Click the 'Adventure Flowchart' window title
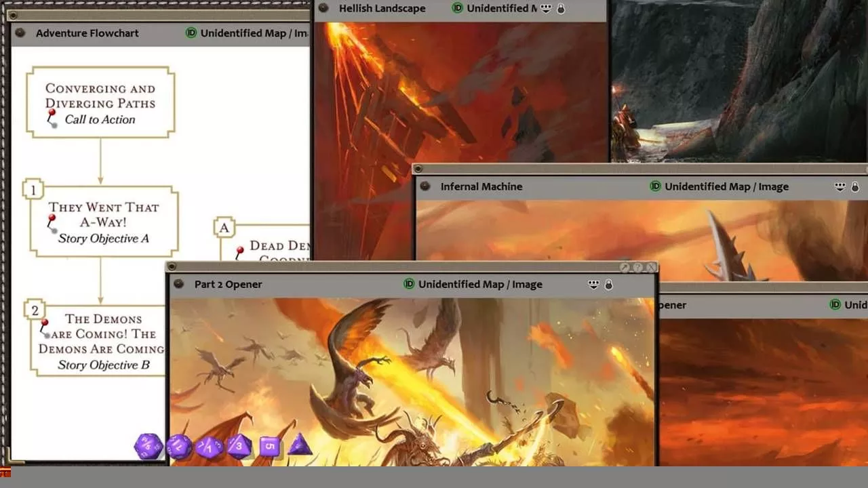 click(x=87, y=33)
